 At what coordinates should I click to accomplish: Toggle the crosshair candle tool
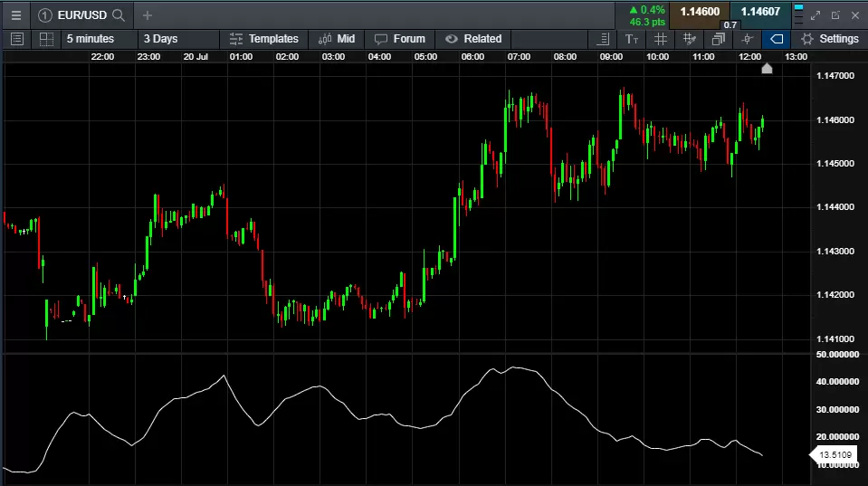click(747, 39)
